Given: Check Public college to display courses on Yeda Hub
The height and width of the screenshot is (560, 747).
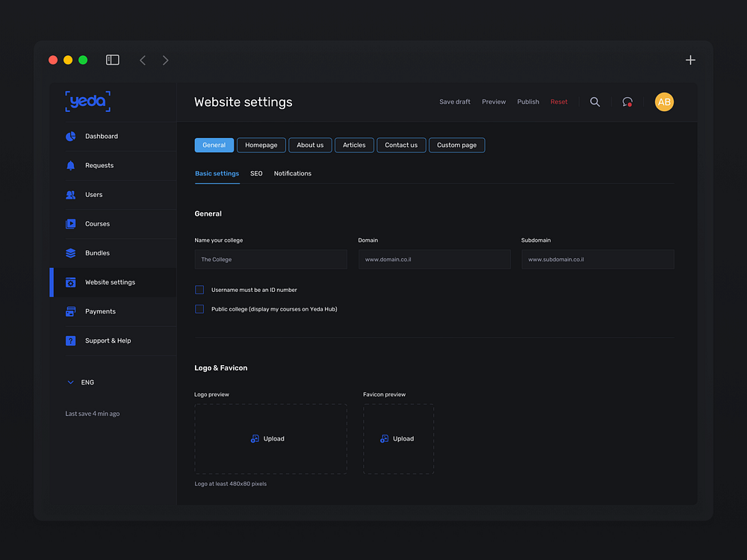Looking at the screenshot, I should (199, 308).
